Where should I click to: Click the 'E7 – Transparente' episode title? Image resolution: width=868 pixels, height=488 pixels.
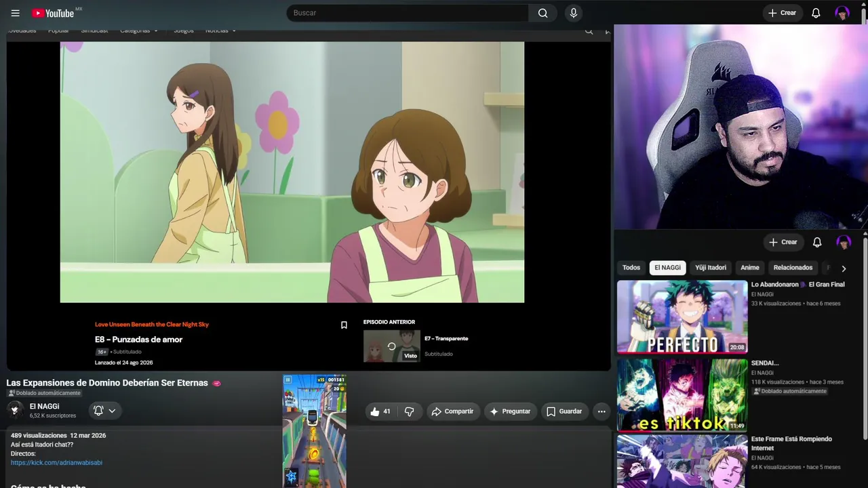click(x=446, y=338)
